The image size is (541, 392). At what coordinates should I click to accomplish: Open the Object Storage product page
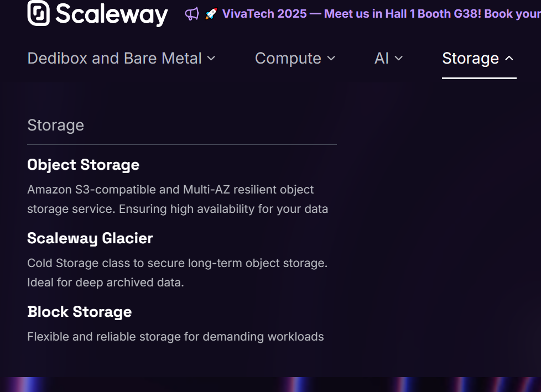point(83,165)
